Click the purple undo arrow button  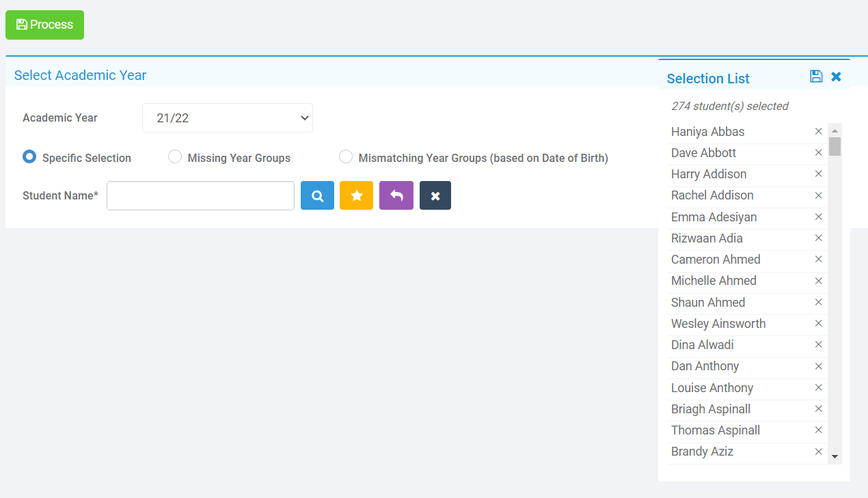(x=396, y=195)
